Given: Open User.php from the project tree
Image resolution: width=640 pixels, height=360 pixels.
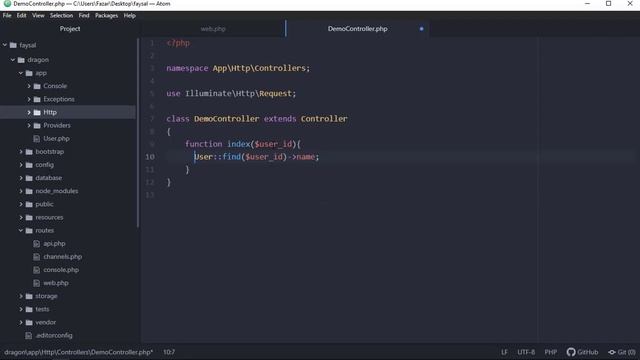Looking at the screenshot, I should (x=56, y=138).
